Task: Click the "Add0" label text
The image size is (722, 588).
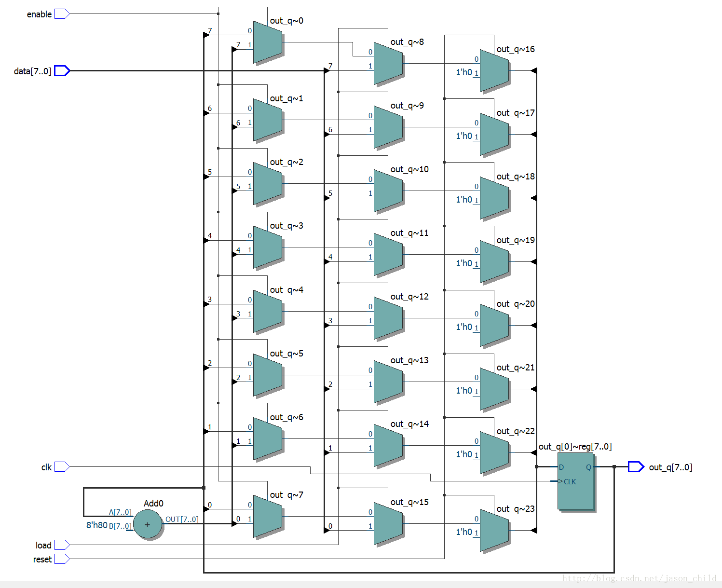Action: (153, 504)
